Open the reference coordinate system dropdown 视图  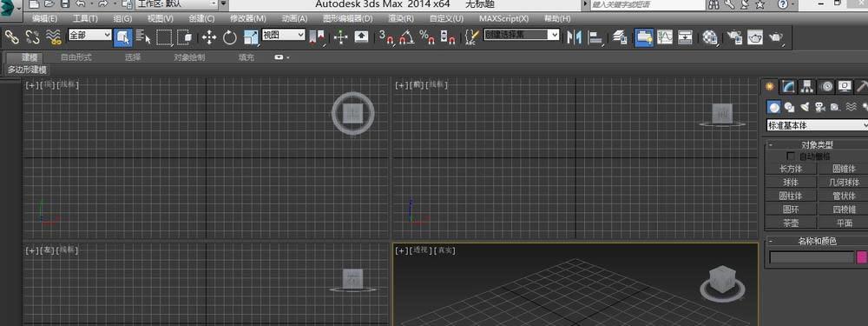(284, 35)
